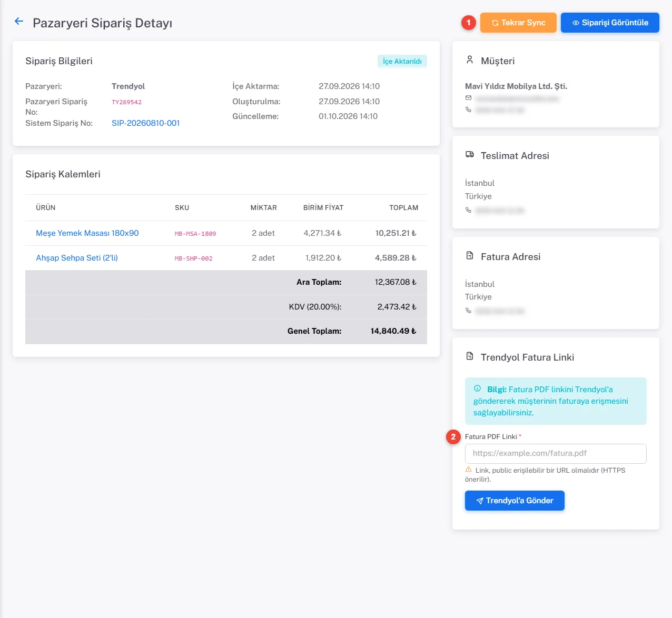Click the ÜRÜN column header
The height and width of the screenshot is (618, 672).
(x=46, y=208)
